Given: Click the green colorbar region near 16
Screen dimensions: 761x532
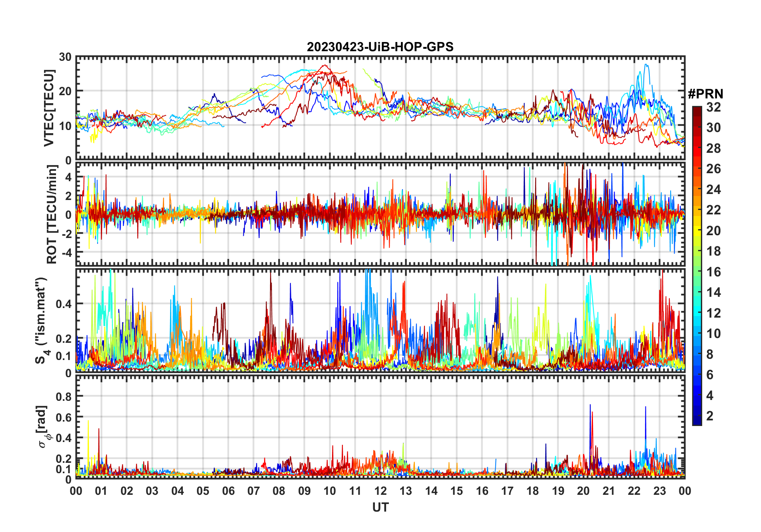Looking at the screenshot, I should tap(697, 272).
